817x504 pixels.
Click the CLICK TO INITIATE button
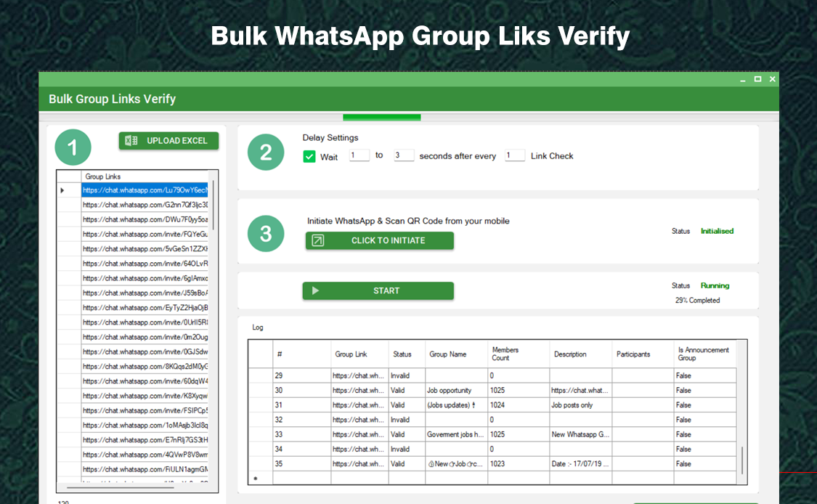click(x=379, y=240)
